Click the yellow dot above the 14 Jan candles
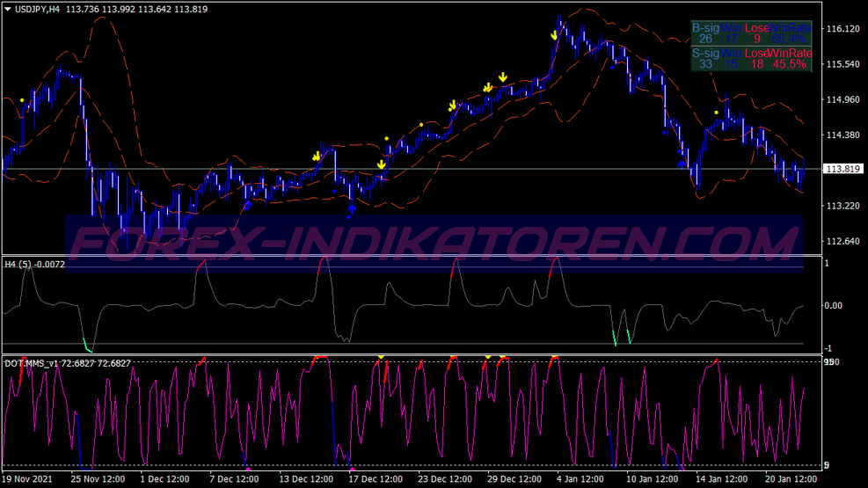Viewport: 868px width, 488px height. tap(717, 113)
